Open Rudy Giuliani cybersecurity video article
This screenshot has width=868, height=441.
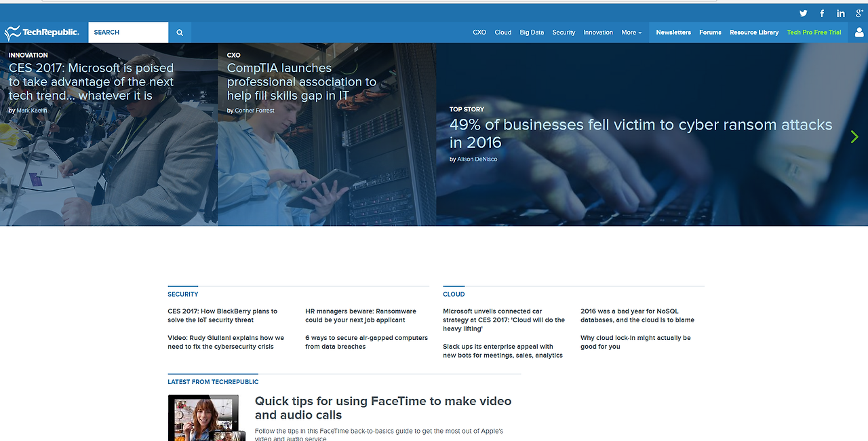click(x=226, y=342)
